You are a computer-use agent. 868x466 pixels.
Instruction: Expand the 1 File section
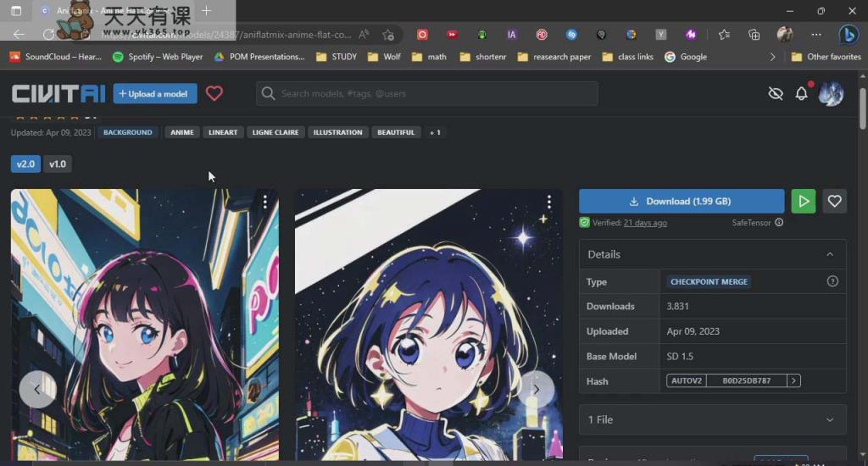click(x=712, y=419)
